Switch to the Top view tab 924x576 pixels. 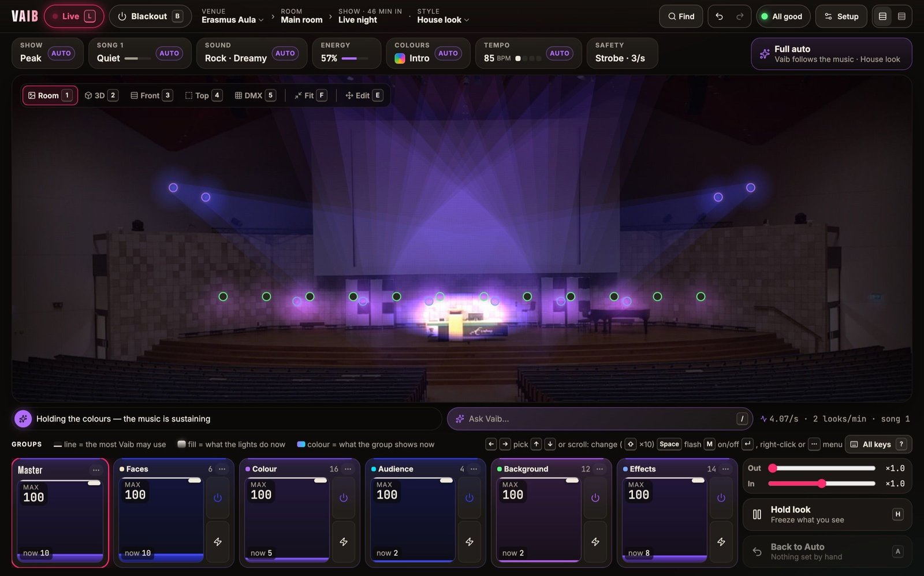pyautogui.click(x=203, y=95)
